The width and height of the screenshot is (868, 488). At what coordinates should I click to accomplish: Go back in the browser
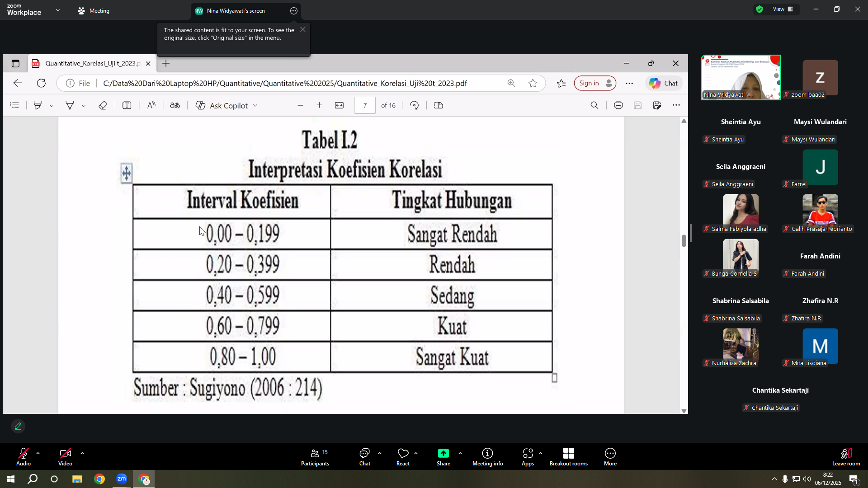[x=18, y=83]
